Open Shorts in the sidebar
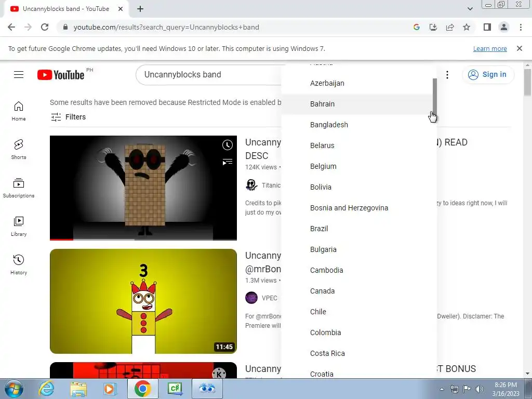 19,150
